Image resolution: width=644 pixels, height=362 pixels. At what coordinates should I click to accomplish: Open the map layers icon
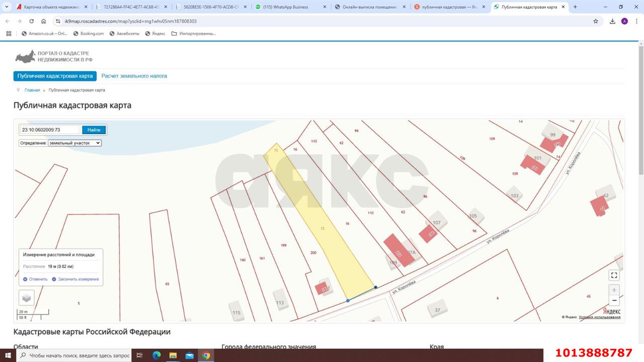pos(27,298)
